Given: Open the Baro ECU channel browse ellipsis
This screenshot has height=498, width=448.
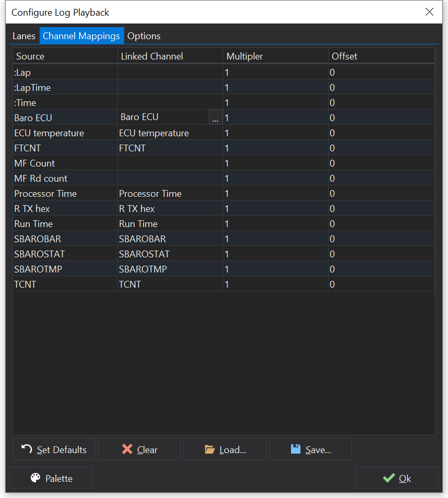Looking at the screenshot, I should (215, 118).
